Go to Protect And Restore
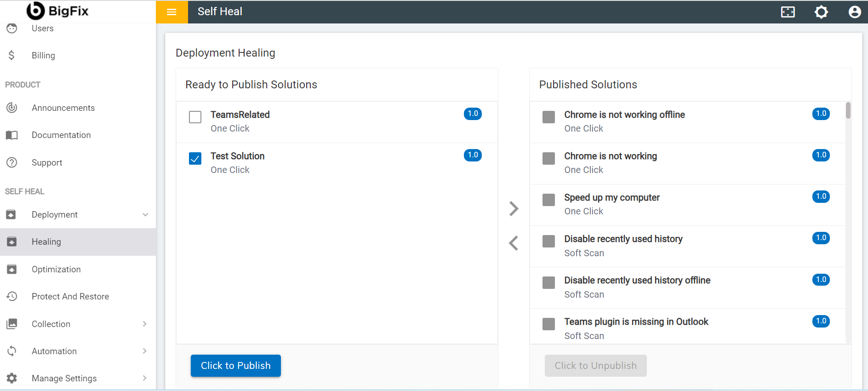 (x=70, y=297)
